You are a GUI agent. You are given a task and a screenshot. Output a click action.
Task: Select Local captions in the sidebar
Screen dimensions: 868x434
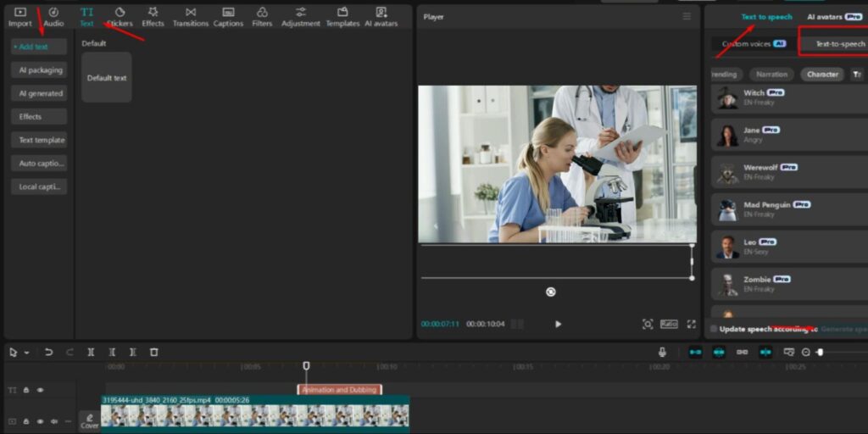(39, 186)
